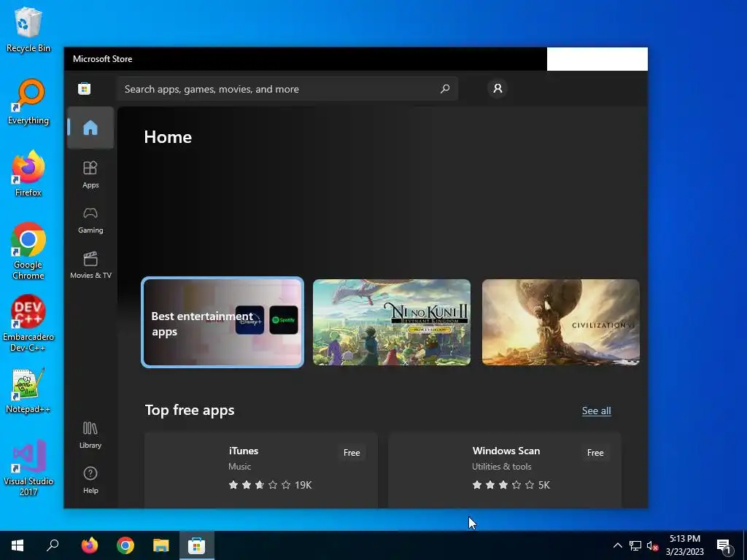Screen dimensions: 747x560
Task: Open Best entertainment apps banner
Action: 222,322
